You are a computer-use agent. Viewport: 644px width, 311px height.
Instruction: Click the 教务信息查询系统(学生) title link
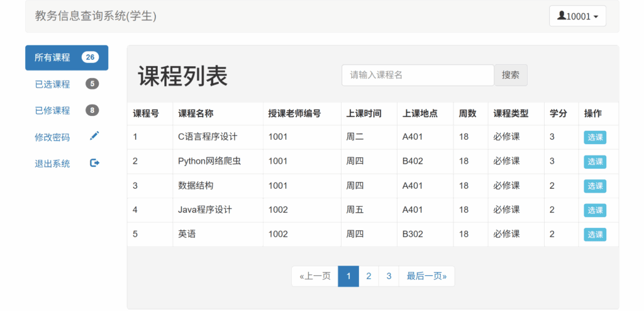pos(96,16)
